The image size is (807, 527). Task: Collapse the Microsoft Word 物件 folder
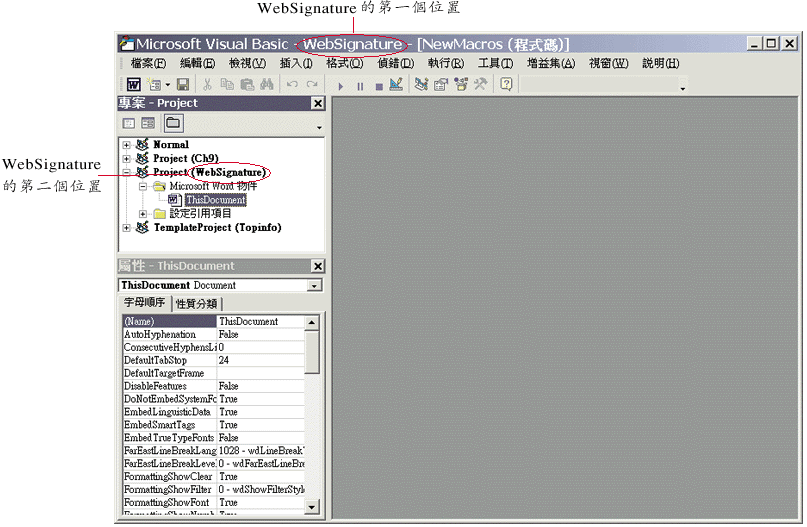tap(143, 186)
